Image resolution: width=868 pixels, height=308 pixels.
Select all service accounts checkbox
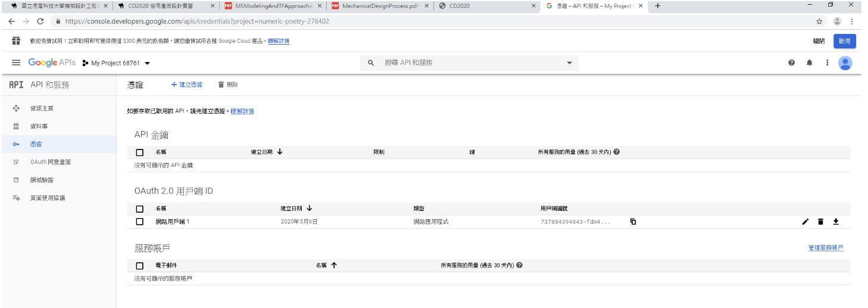[140, 266]
